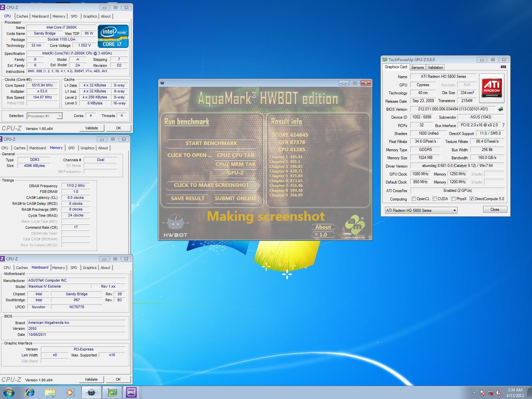The height and width of the screenshot is (399, 532).
Task: Open the Processor #1 selection dropdown
Action: point(44,116)
